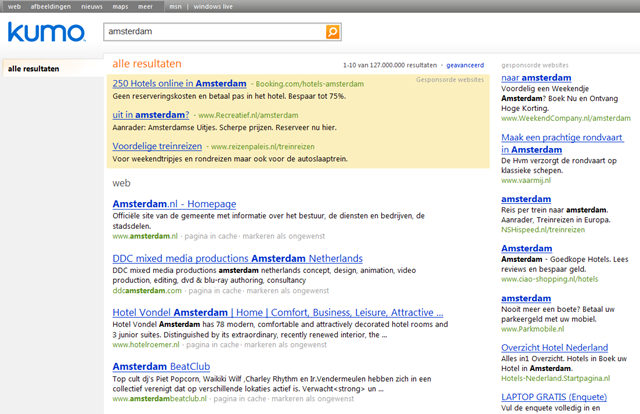Open LAPTOP GRATIS (Enquete) ad

tap(553, 397)
